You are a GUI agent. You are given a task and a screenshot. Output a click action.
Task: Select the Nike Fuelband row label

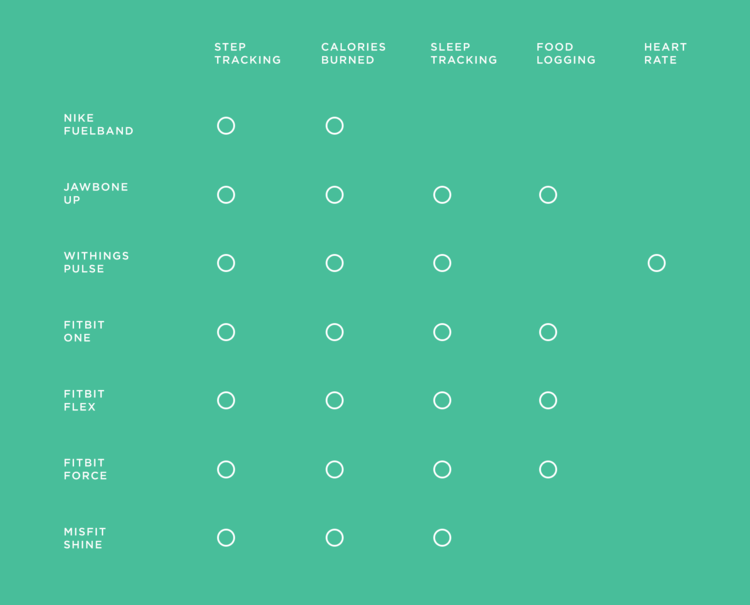[99, 124]
